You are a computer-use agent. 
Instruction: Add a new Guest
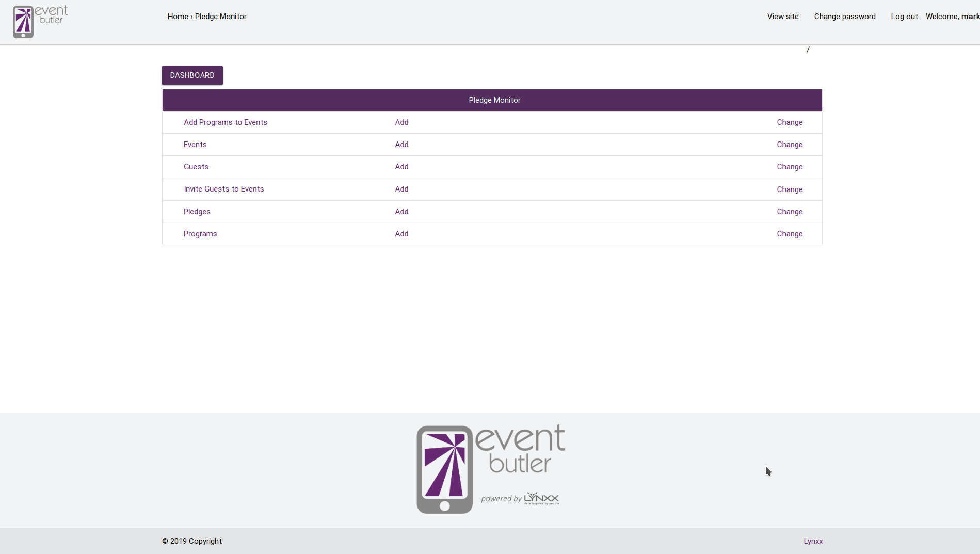coord(401,167)
